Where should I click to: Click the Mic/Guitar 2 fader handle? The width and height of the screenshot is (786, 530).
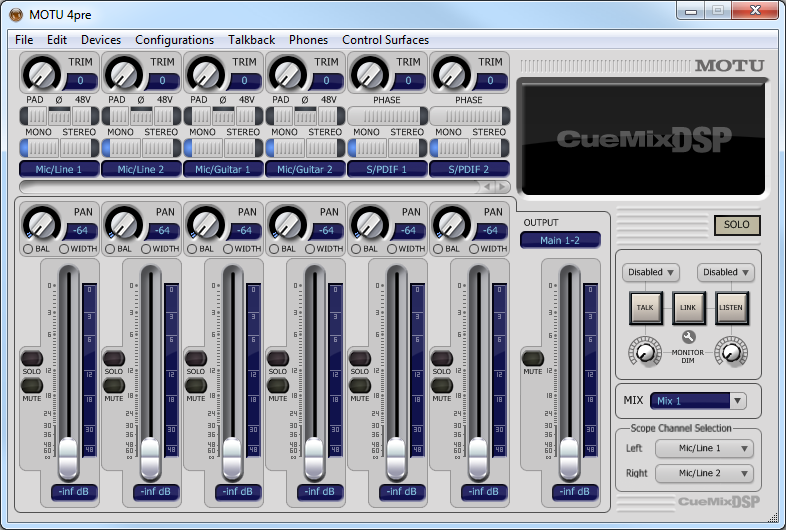(314, 458)
